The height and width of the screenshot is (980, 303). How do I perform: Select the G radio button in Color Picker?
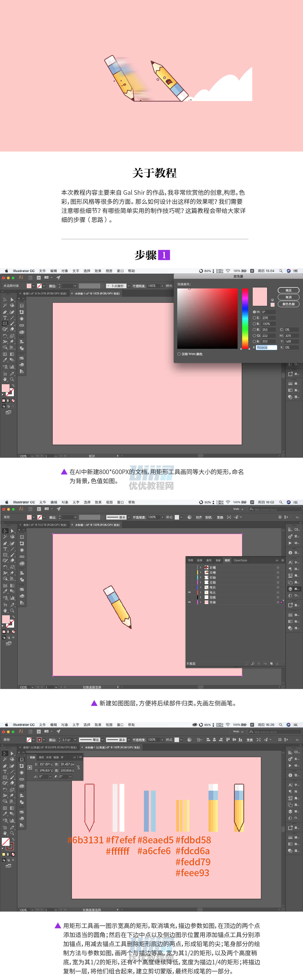[x=254, y=335]
